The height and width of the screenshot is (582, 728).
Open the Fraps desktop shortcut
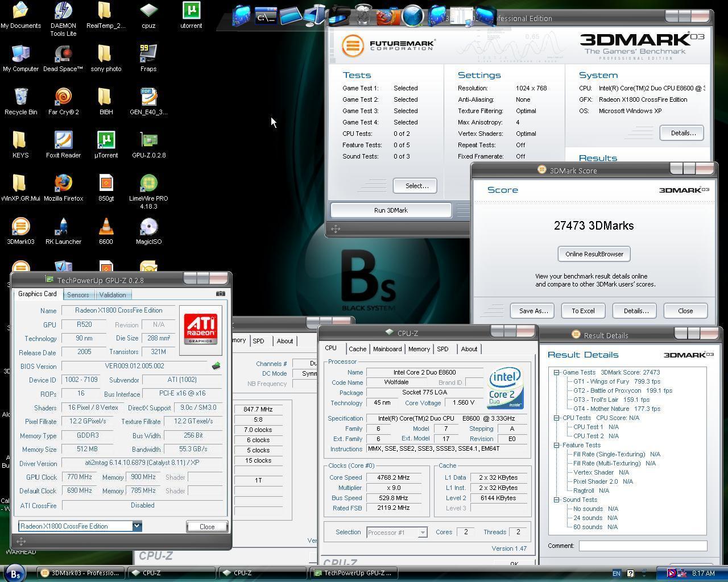pyautogui.click(x=148, y=59)
